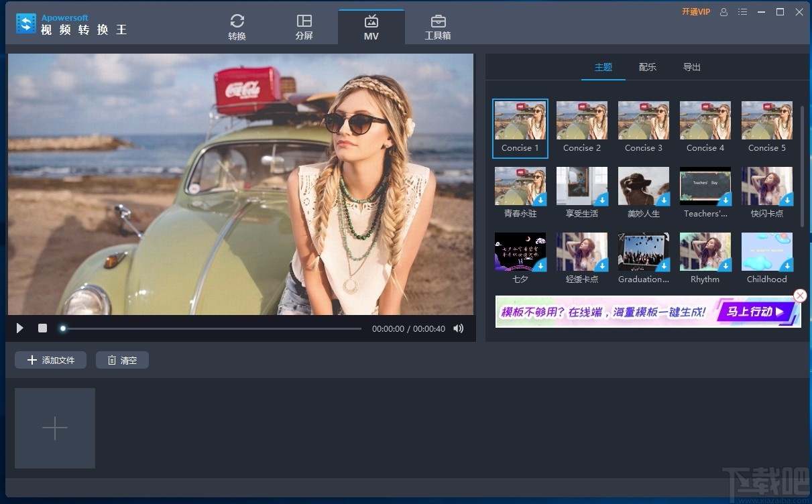Click the theme list vertical scrollbar

[x=802, y=164]
